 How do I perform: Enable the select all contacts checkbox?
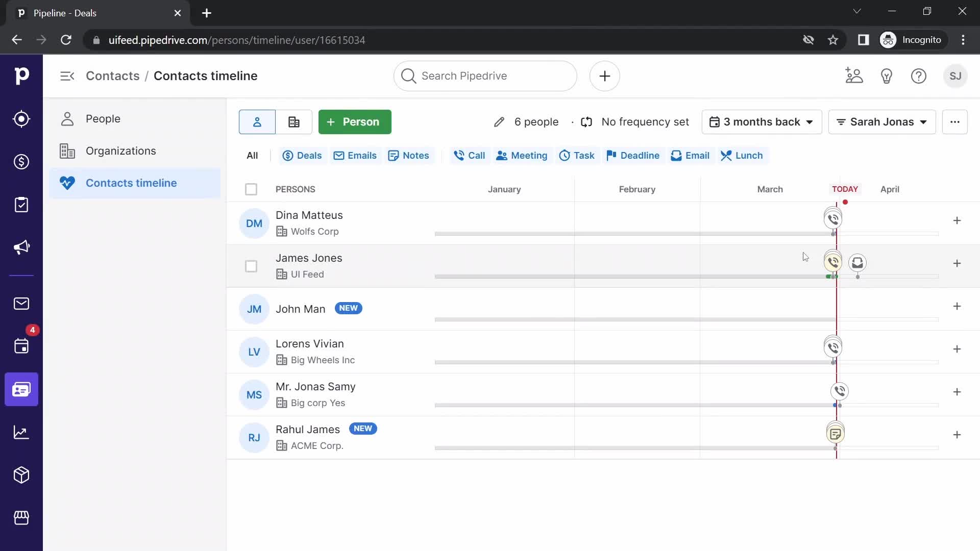click(x=251, y=189)
